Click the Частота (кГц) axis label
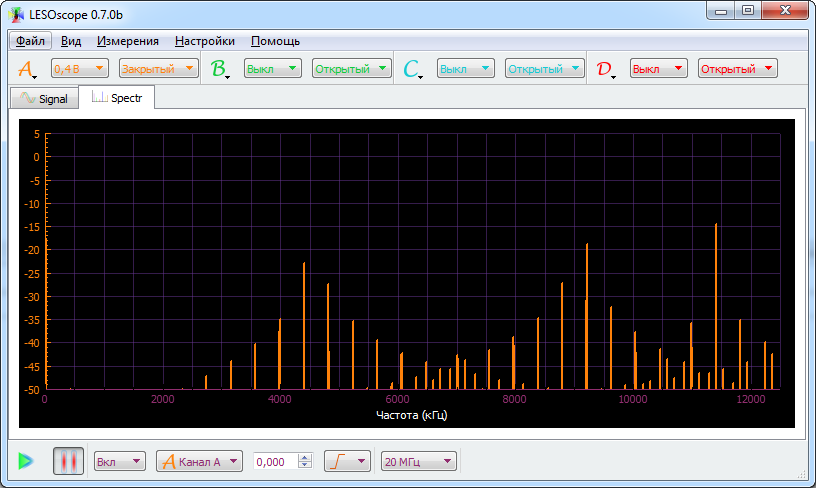The image size is (816, 488). [411, 415]
